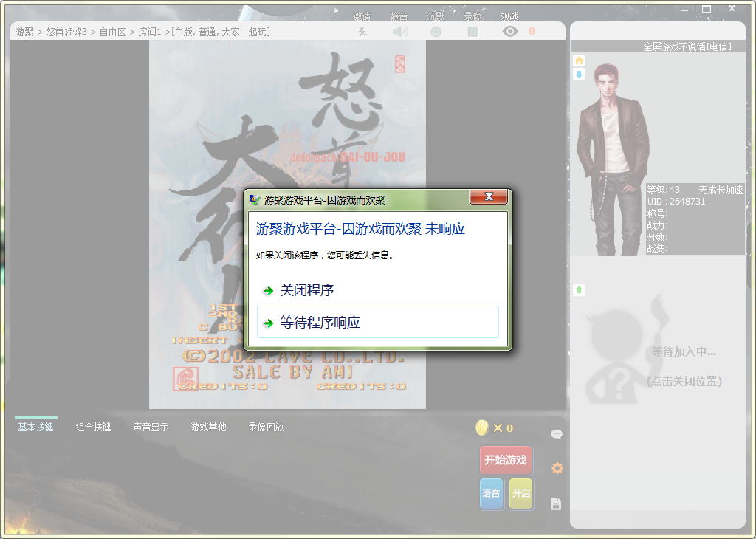Click the player name 全屏游戏不说话[电信]
The image size is (756, 539).
(x=687, y=47)
